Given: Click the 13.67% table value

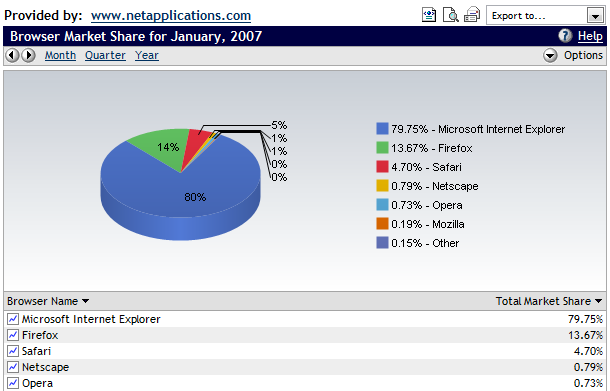Looking at the screenshot, I should (585, 335).
